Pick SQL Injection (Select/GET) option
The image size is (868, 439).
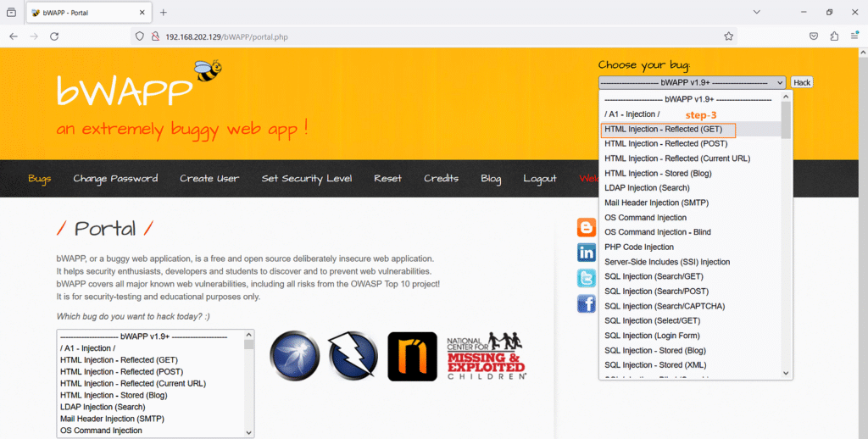point(690,320)
